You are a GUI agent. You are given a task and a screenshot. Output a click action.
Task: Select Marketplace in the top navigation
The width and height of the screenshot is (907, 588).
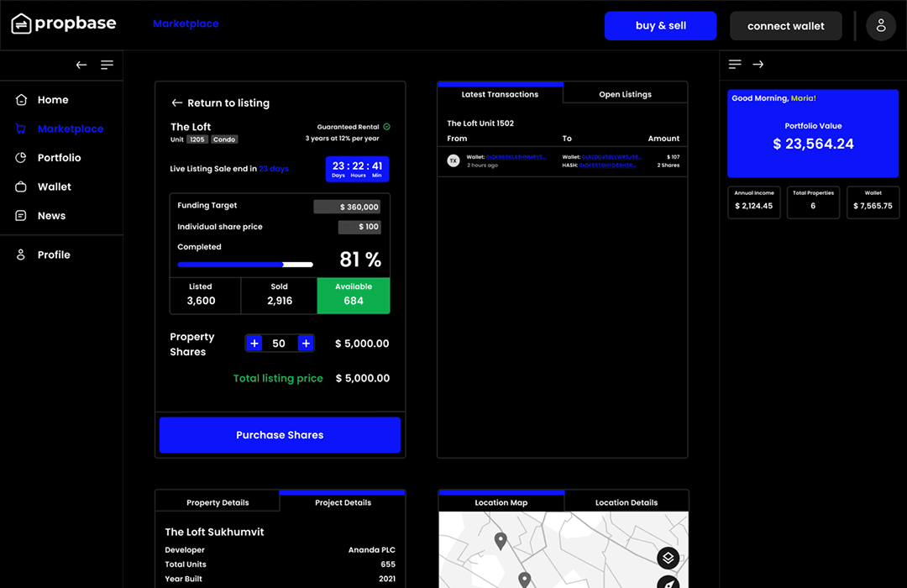coord(186,24)
